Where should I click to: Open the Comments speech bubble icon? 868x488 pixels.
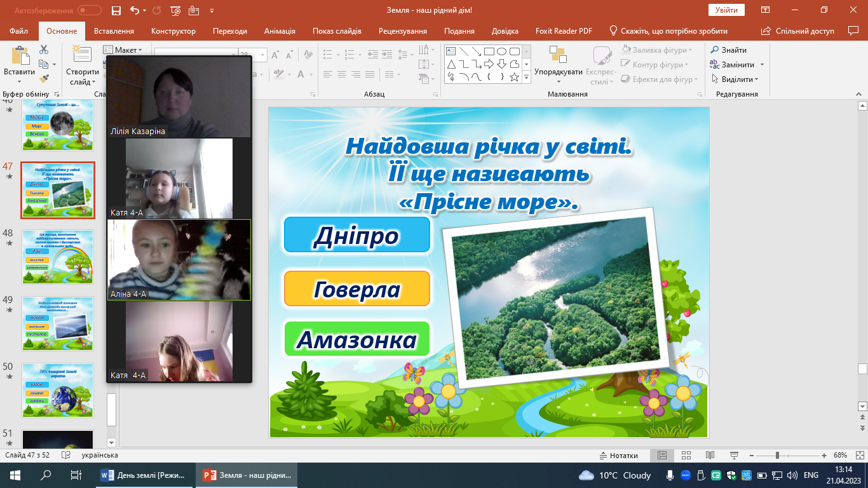coord(853,30)
